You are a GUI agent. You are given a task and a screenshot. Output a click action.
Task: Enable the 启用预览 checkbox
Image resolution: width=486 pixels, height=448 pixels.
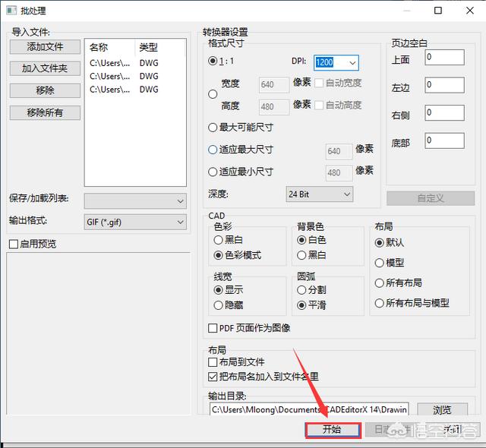coord(14,245)
